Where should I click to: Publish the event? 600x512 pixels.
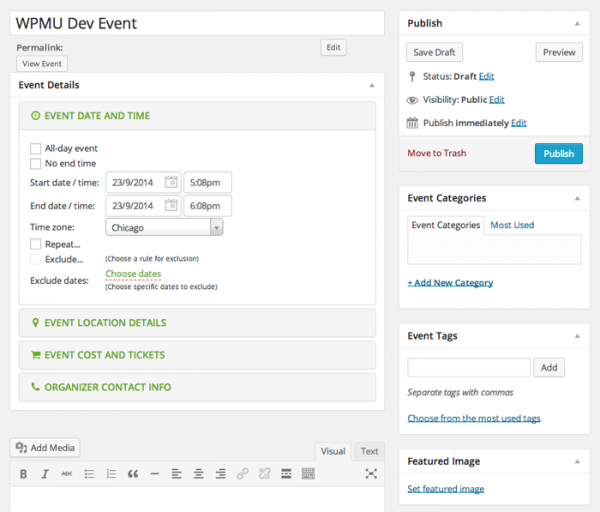pos(559,153)
